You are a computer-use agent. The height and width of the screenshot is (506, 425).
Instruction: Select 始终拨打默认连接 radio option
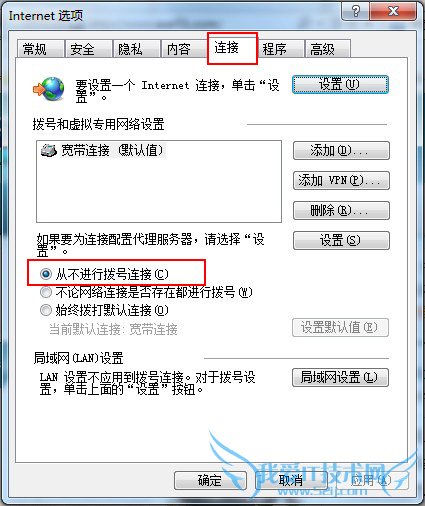(46, 310)
